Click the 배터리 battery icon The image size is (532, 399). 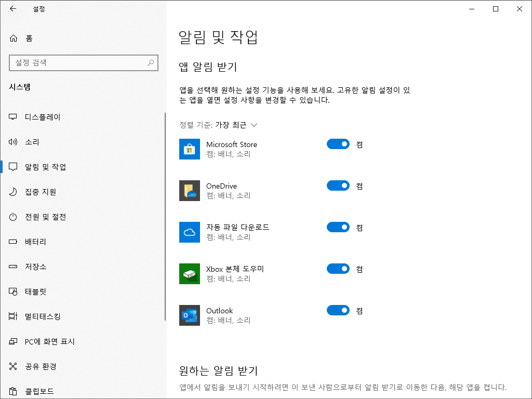coord(13,242)
